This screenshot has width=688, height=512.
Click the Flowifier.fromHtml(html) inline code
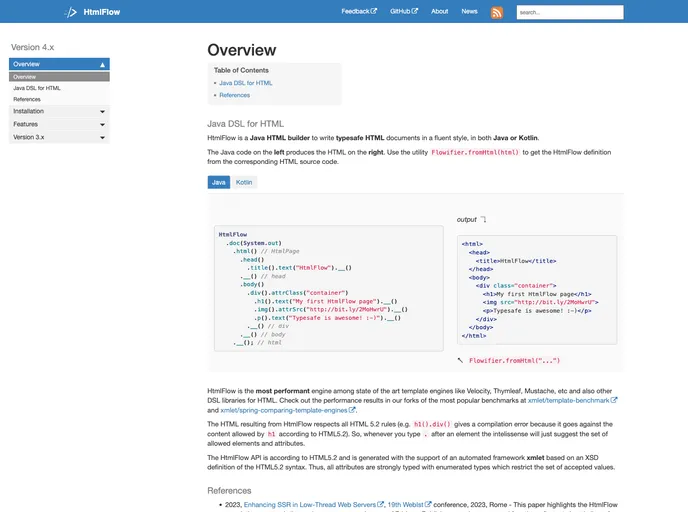[475, 152]
